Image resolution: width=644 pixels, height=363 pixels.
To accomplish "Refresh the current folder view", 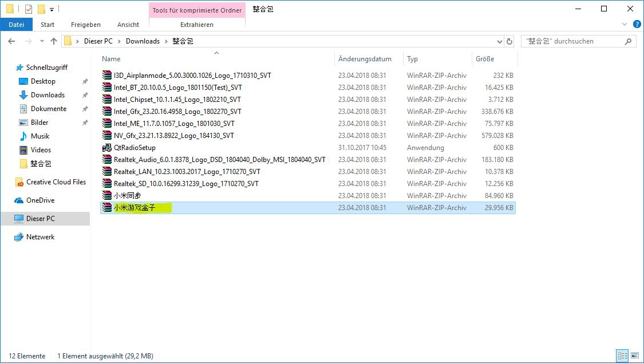I will [509, 41].
